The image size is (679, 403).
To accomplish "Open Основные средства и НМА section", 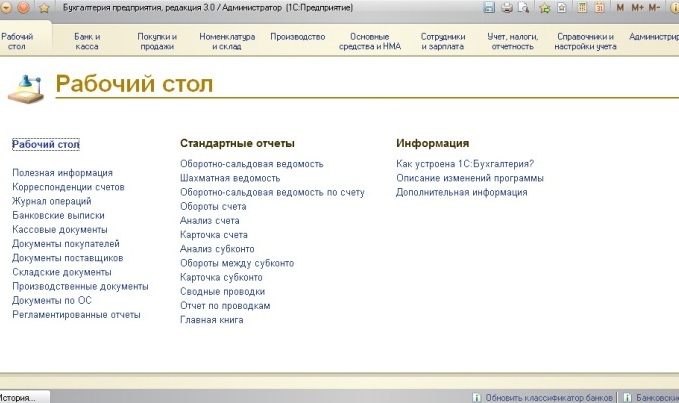I will 370,42.
